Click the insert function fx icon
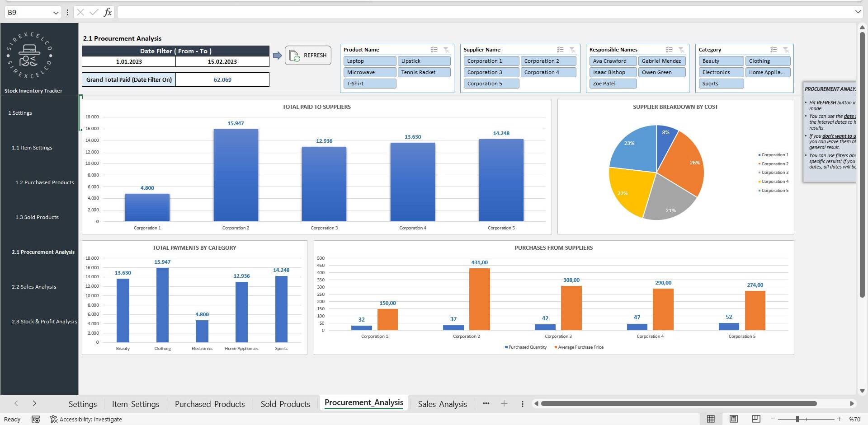Viewport: 868px width, 425px height. (108, 12)
